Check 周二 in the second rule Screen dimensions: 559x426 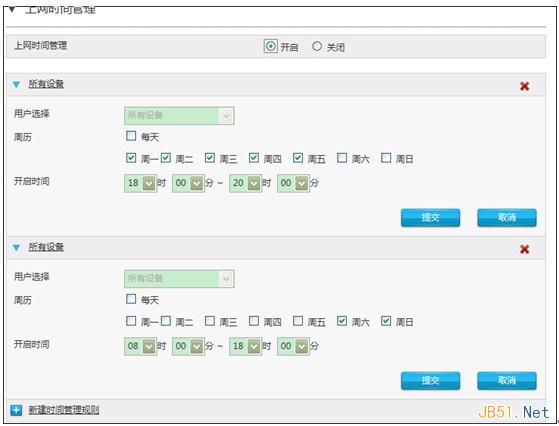point(166,321)
